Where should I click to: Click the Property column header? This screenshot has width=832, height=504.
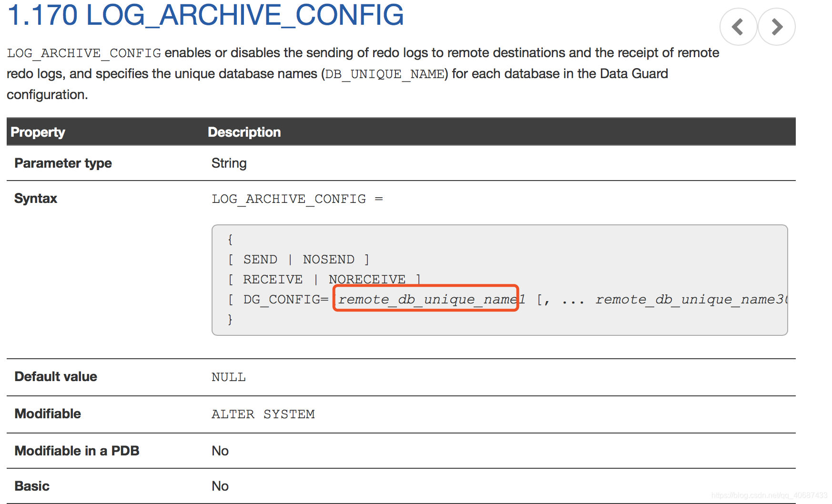point(38,132)
